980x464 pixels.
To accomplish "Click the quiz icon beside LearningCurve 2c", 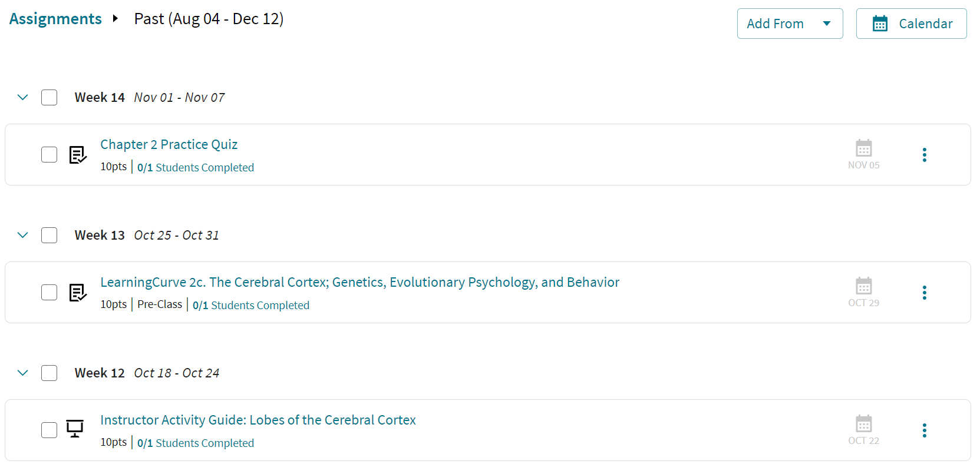I will (77, 293).
